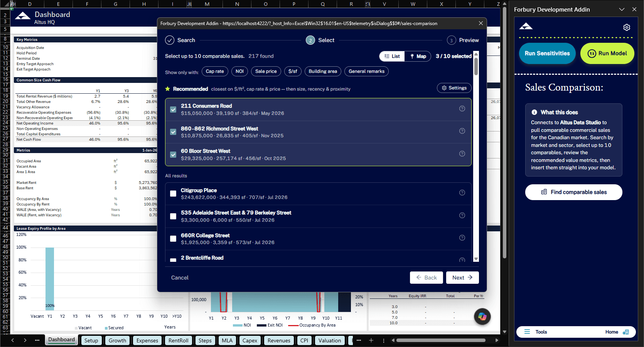The image size is (644, 347).
Task: Click the worksheet vertical scrollbar thumb
Action: 504,133
